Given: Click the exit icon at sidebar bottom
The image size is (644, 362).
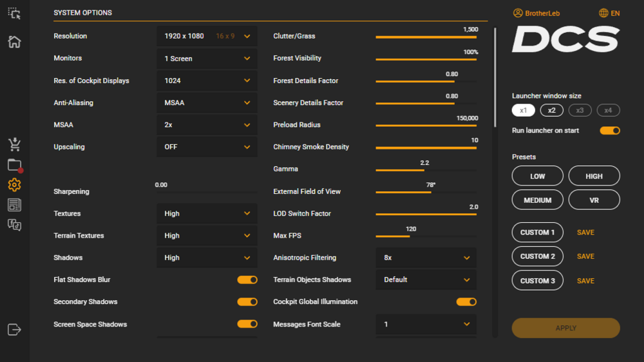Looking at the screenshot, I should tap(14, 329).
